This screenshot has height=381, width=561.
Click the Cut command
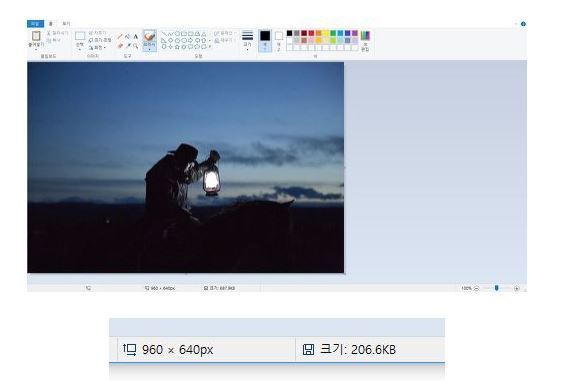57,33
